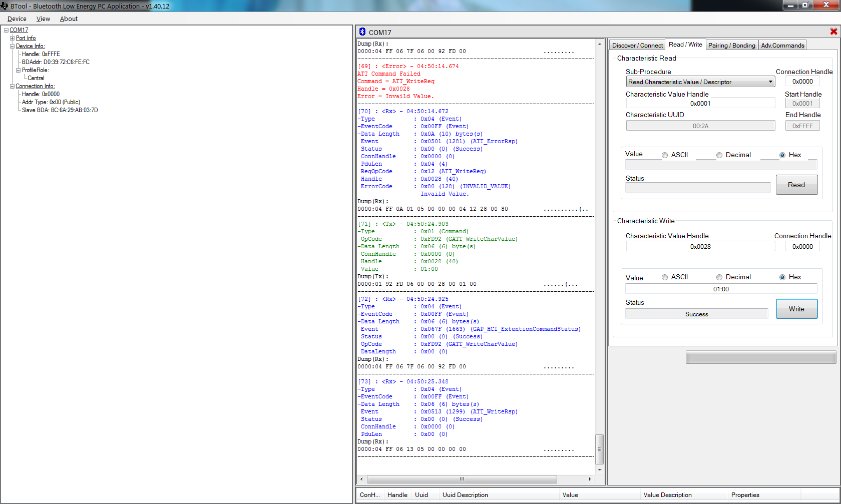Viewport: 841px width, 504px height.
Task: Switch to the Discover / Connect tab
Action: pyautogui.click(x=637, y=45)
